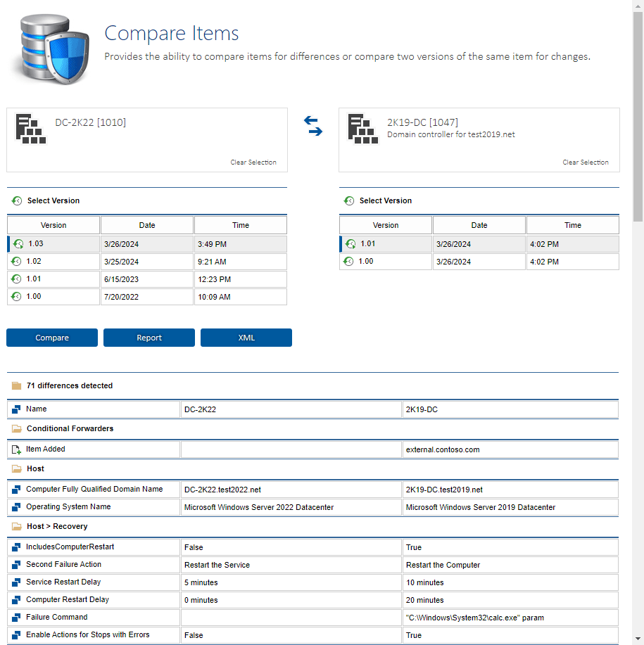Sort left table by Date column header
644x645 pixels.
(x=147, y=225)
